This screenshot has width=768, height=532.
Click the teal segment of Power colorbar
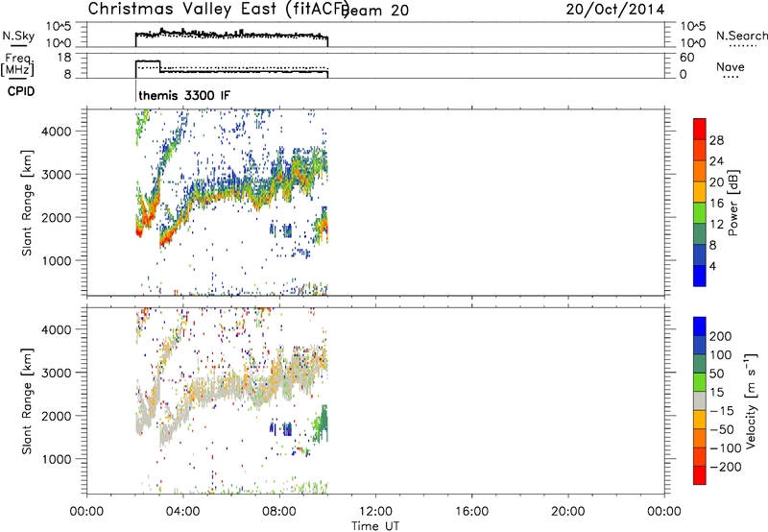(x=700, y=234)
